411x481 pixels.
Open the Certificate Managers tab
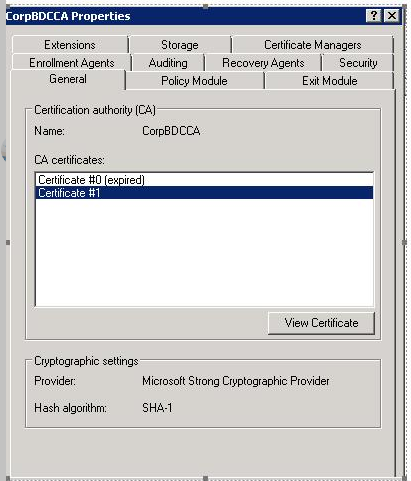313,45
